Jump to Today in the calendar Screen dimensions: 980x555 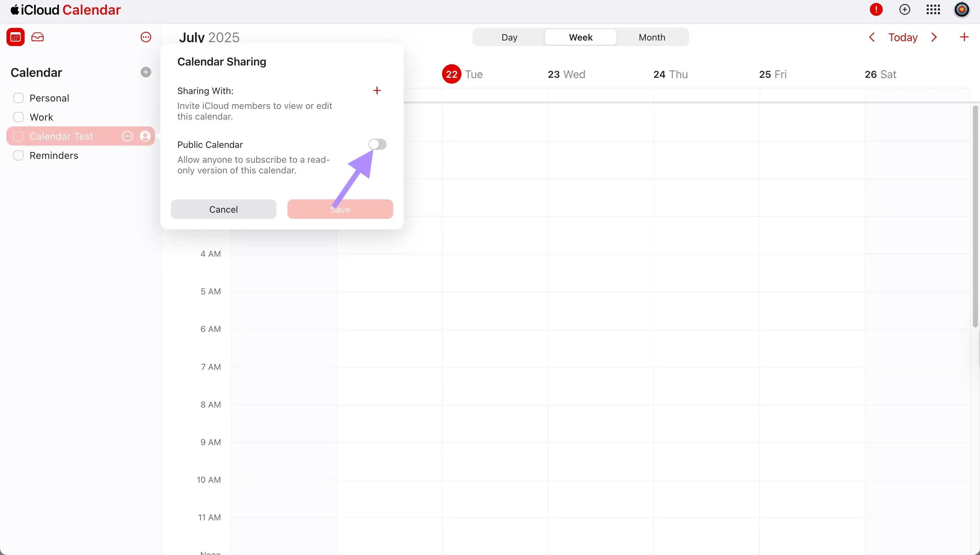(903, 37)
